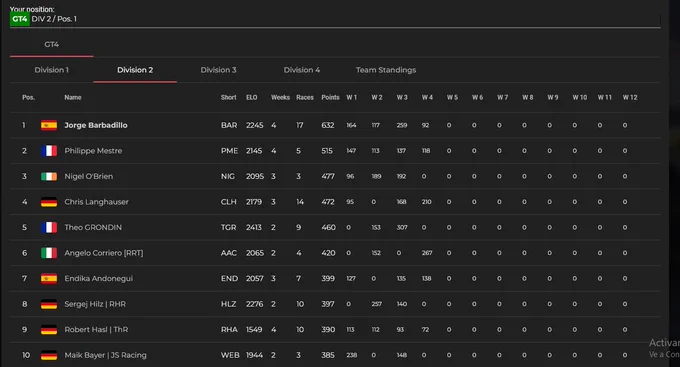Click France flag beside Theo GRONDIN

click(49, 228)
